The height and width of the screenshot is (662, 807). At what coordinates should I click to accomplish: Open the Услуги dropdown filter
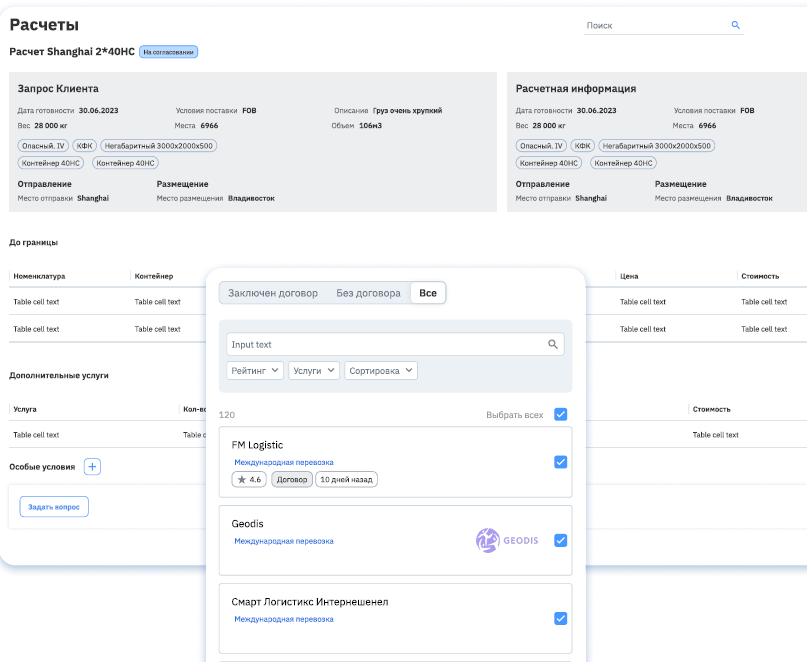tap(314, 370)
